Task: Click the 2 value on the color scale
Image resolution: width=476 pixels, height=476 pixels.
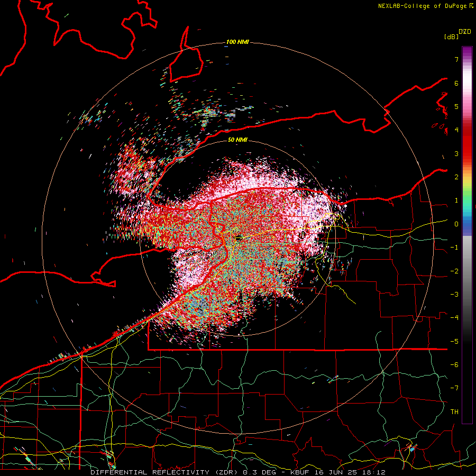Action: click(456, 177)
